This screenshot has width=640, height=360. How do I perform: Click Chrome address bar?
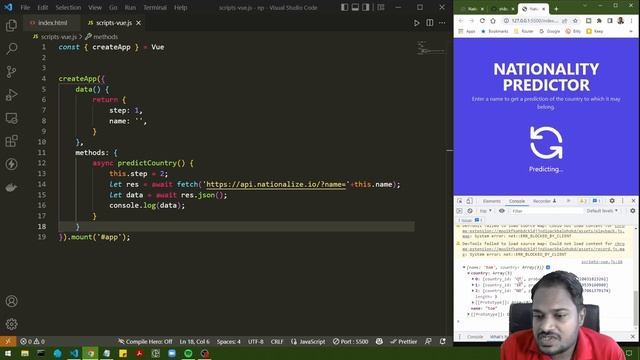(x=535, y=20)
